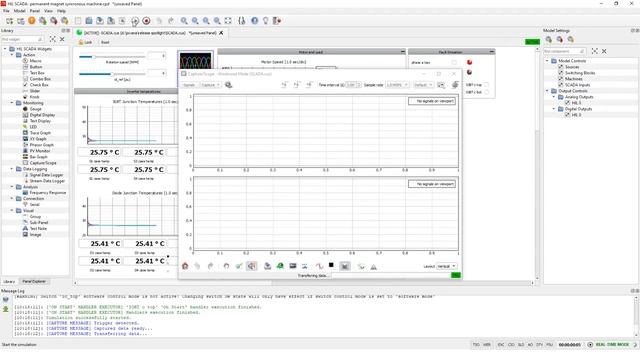Click the Time interval spin box
The width and height of the screenshot is (640, 360).
coord(353,85)
